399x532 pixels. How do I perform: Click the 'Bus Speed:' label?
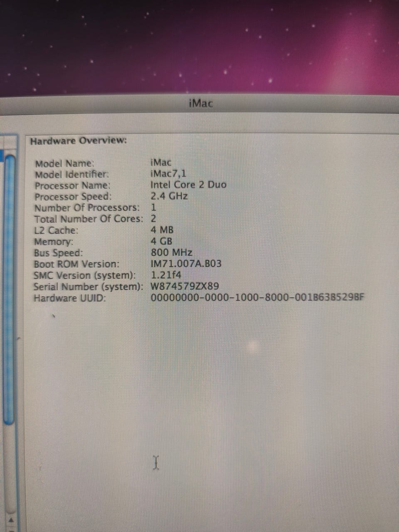58,253
